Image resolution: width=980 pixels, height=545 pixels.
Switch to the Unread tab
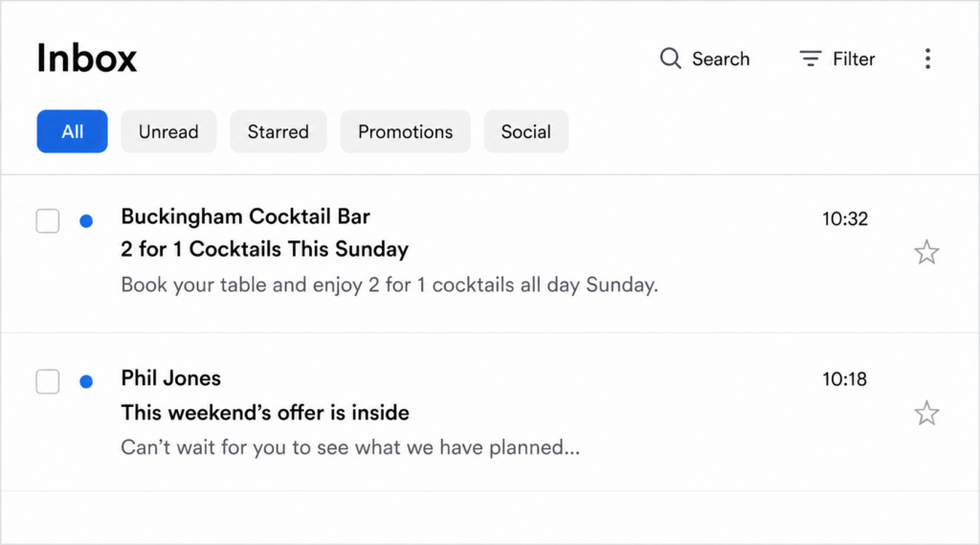click(x=168, y=131)
